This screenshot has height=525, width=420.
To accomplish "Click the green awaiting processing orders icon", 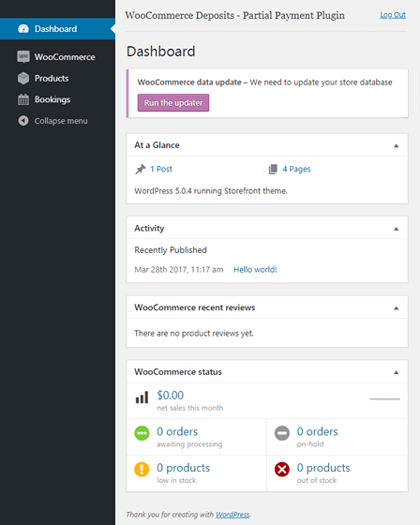I will 142,433.
